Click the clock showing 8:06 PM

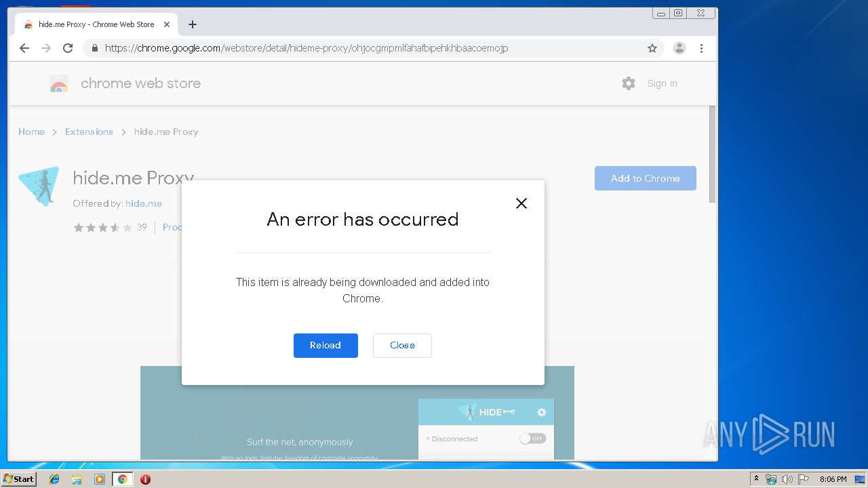click(833, 479)
